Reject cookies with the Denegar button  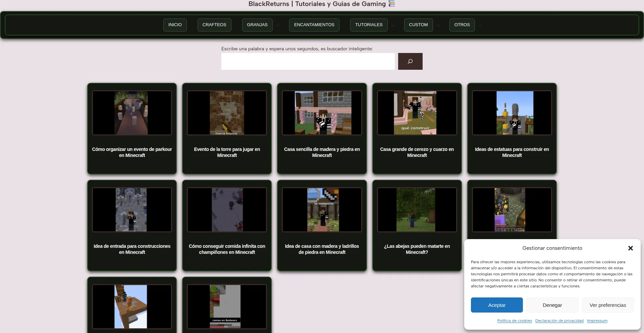[552, 305]
